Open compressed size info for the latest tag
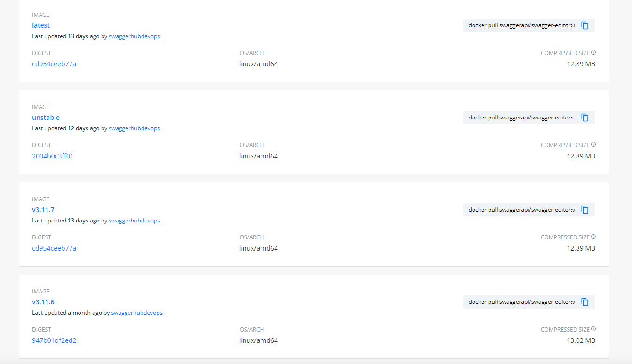 [x=593, y=52]
